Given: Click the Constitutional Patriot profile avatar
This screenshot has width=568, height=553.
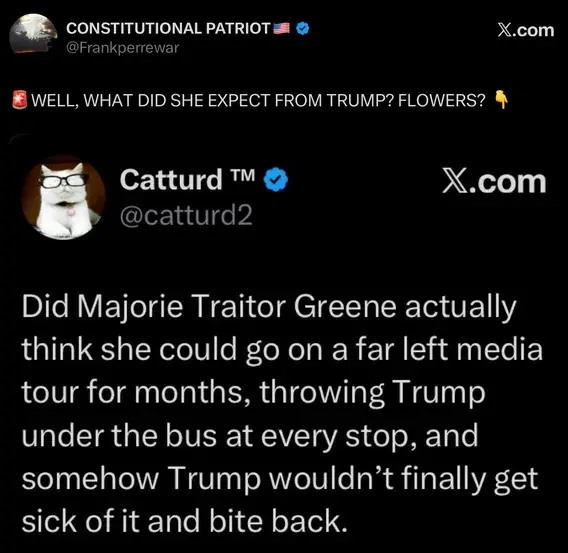Looking at the screenshot, I should point(33,35).
